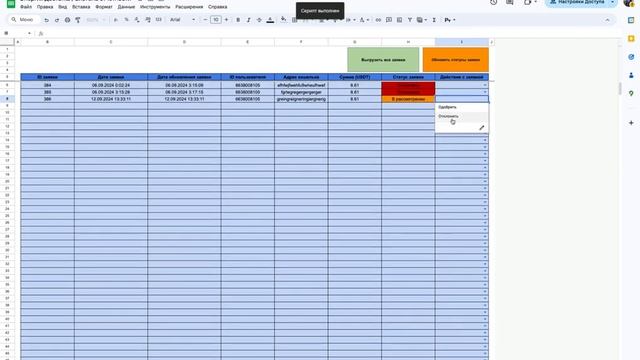The width and height of the screenshot is (640, 360).
Task: Open the text color picker
Action: click(x=270, y=20)
